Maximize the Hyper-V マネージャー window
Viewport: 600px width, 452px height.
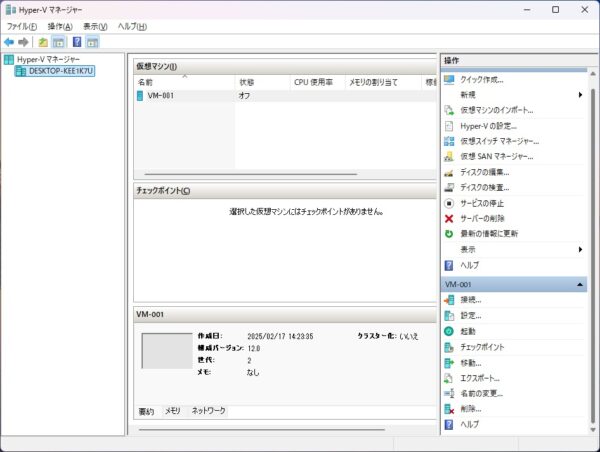556,10
